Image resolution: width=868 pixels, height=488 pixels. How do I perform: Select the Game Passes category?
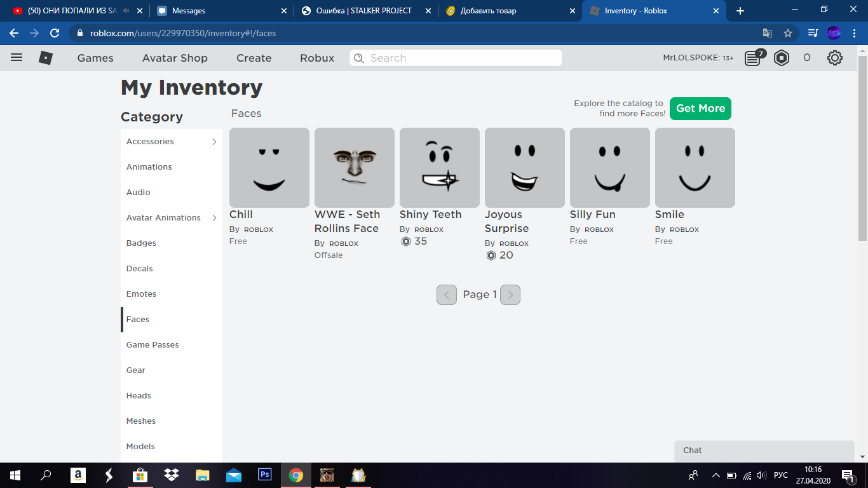(153, 345)
